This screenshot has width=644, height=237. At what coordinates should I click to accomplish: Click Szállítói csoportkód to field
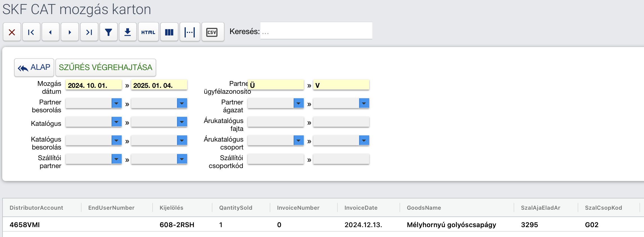tap(341, 159)
